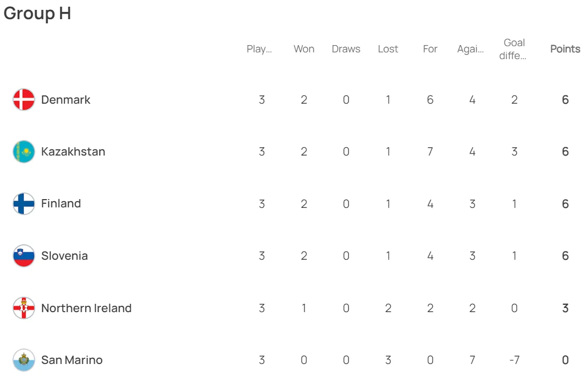Image resolution: width=588 pixels, height=379 pixels.
Task: Select the Slovenia team name
Action: tap(64, 256)
